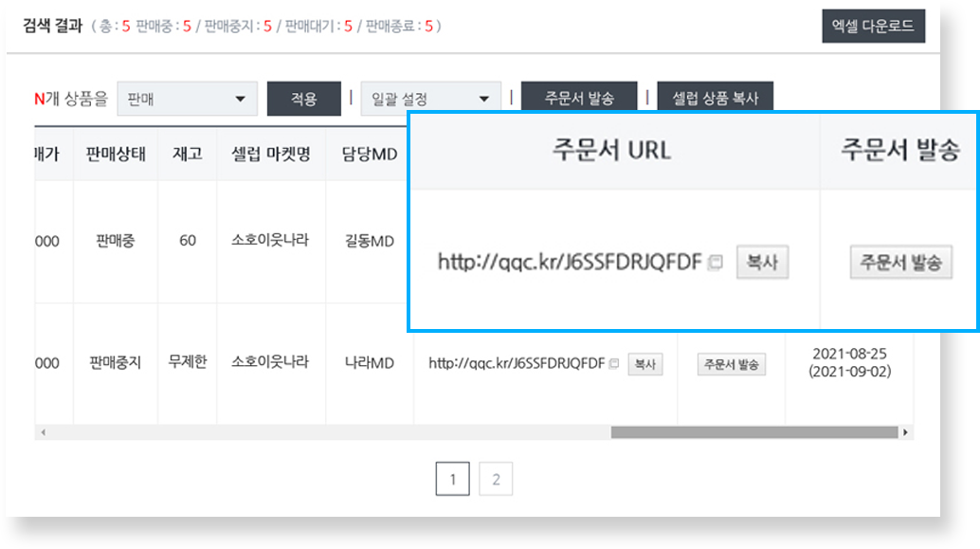The height and width of the screenshot is (549, 980).
Task: Click the 복사 button in the 판매중지 row
Action: tap(644, 363)
